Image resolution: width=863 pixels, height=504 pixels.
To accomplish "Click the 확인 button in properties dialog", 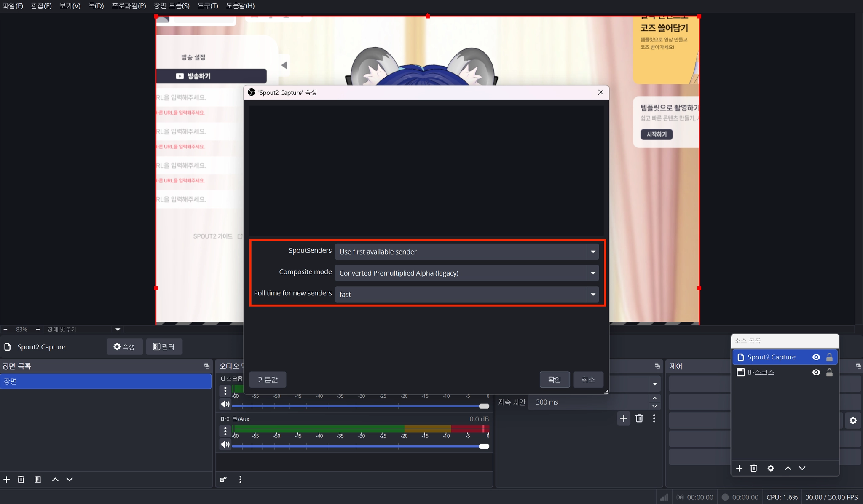I will (x=555, y=379).
